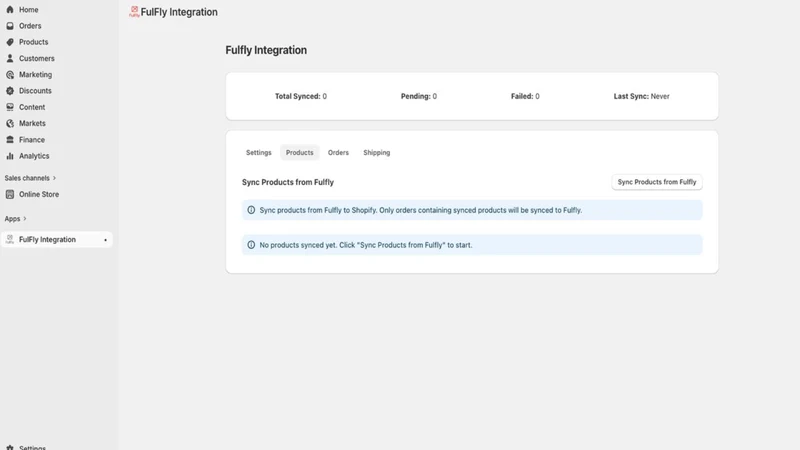Click the Online Store icon
The height and width of the screenshot is (450, 800).
tap(10, 194)
